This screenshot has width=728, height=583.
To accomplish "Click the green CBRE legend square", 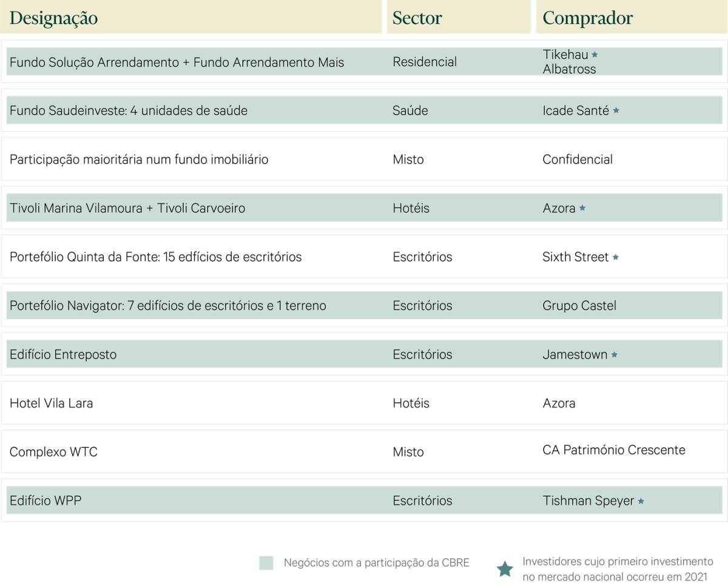I will click(266, 563).
